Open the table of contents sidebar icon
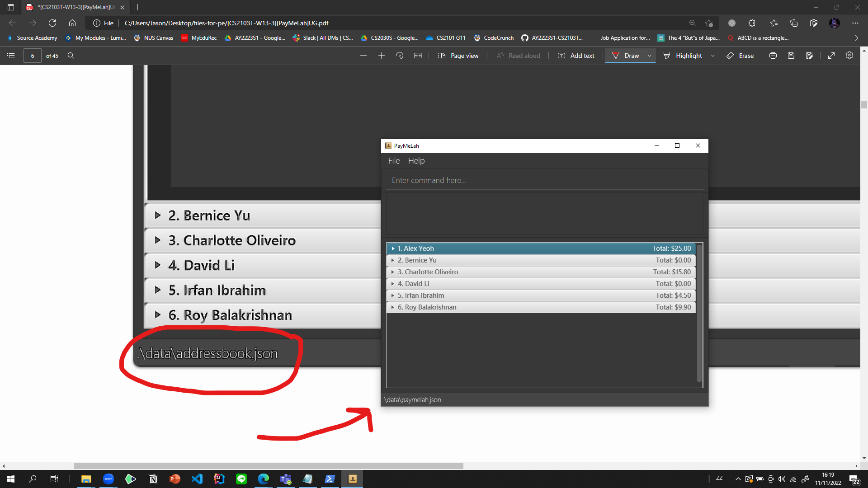868x488 pixels. pos(11,56)
